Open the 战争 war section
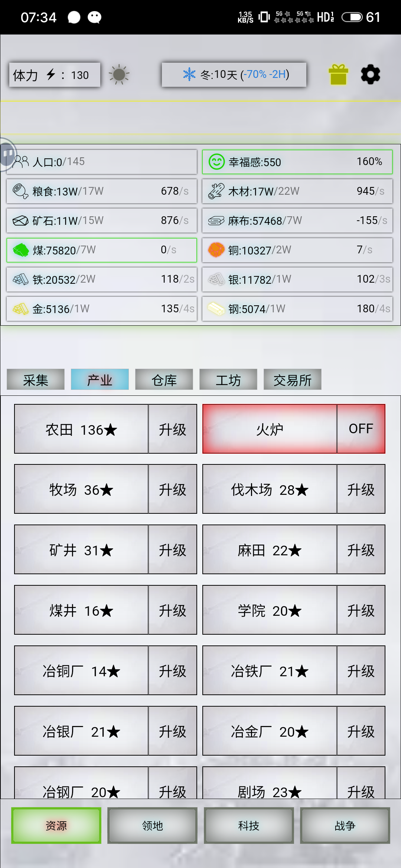The image size is (401, 868). coord(345,826)
